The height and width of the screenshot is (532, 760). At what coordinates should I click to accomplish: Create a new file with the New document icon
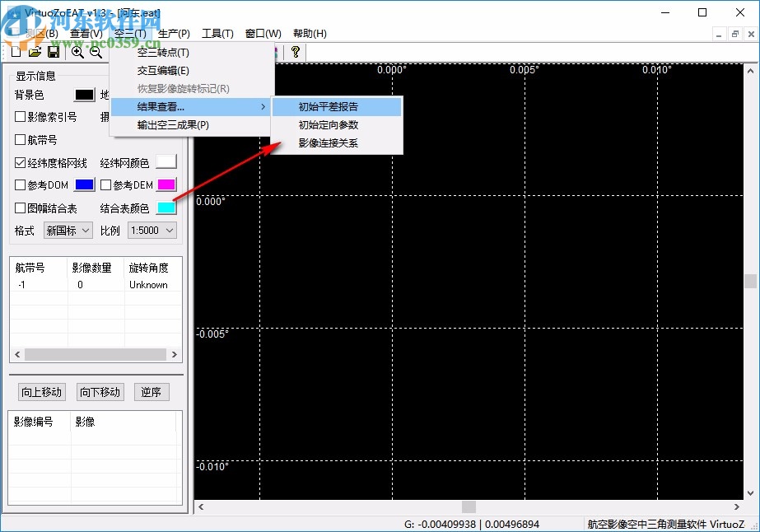tap(15, 51)
